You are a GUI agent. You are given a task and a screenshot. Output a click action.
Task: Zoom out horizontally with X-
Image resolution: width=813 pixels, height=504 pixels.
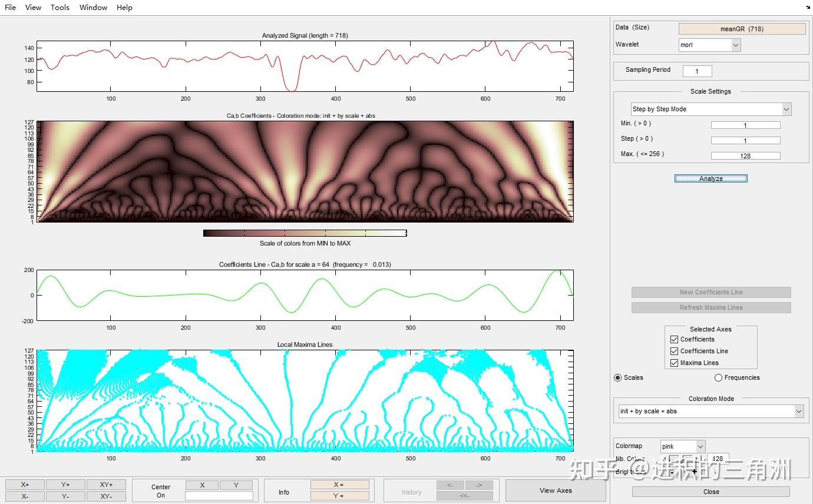(x=25, y=496)
